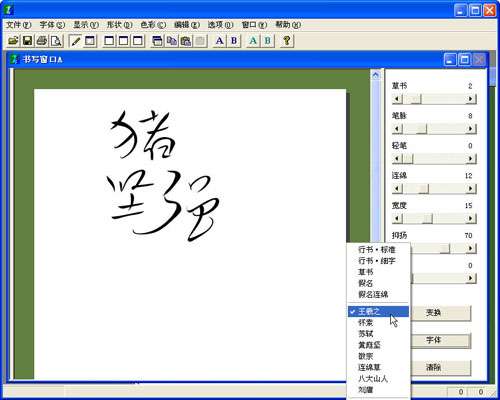Click the save floppy disk icon
This screenshot has height=400, width=500.
(x=27, y=41)
